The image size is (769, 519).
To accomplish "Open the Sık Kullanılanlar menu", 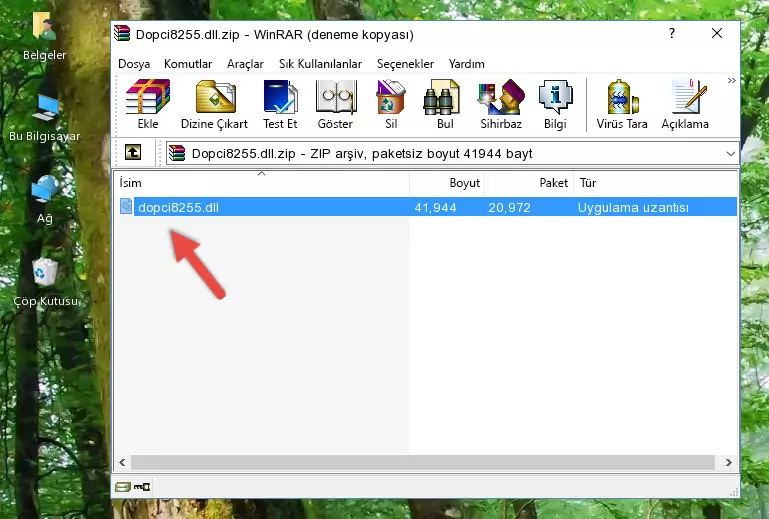I will (320, 64).
